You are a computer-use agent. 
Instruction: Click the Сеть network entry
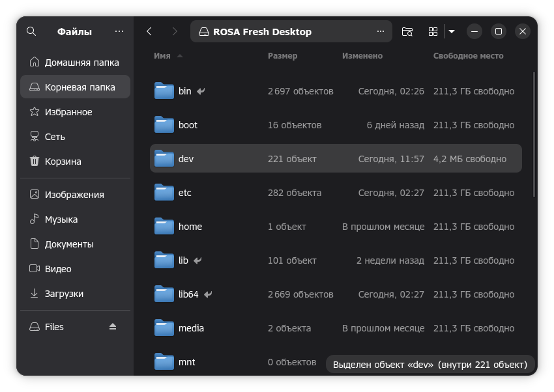(75, 137)
